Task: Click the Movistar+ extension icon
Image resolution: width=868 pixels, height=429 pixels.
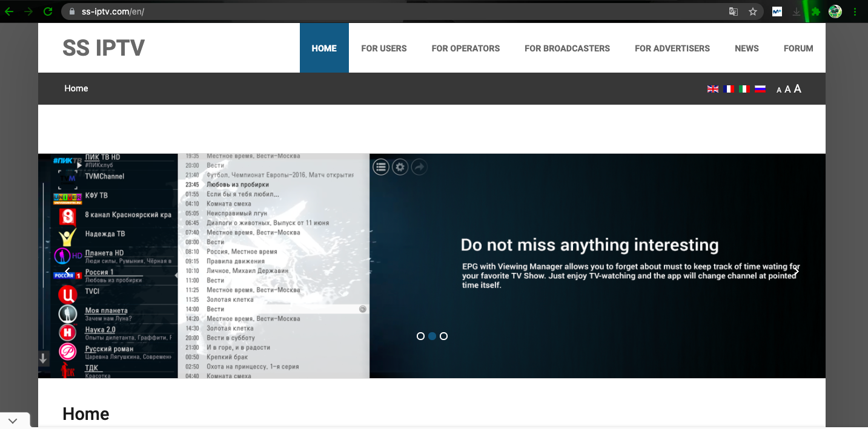Action: tap(777, 11)
